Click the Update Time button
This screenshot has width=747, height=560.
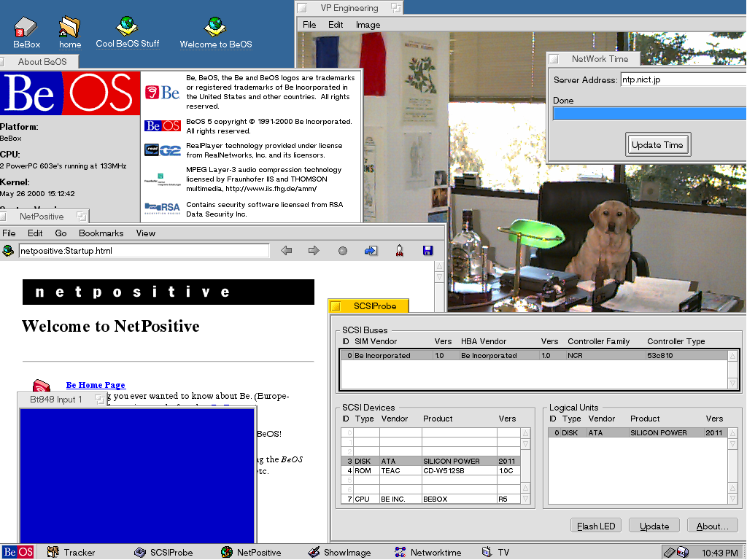click(x=657, y=145)
